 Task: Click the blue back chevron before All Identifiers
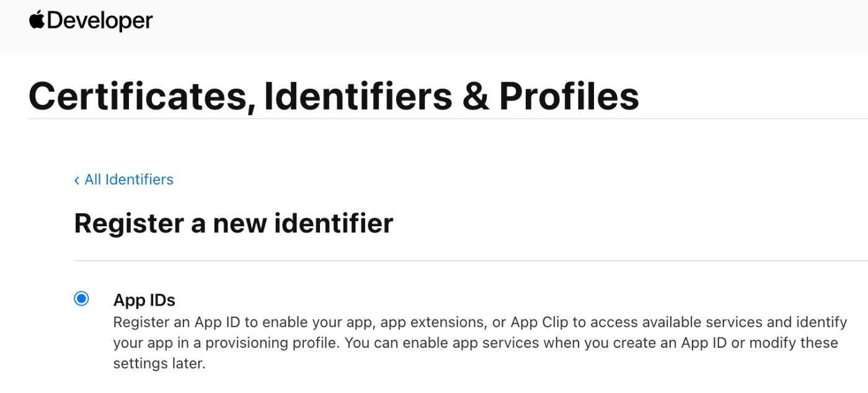click(x=76, y=180)
